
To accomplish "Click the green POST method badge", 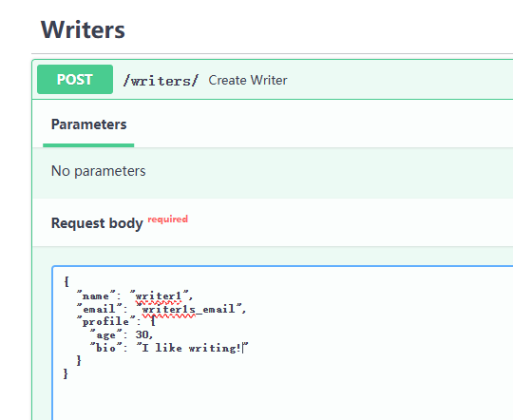I will pyautogui.click(x=75, y=80).
